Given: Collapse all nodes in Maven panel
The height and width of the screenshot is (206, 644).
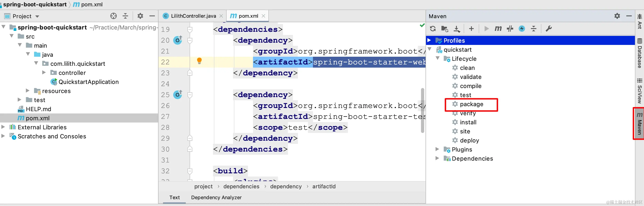Looking at the screenshot, I should [x=533, y=29].
